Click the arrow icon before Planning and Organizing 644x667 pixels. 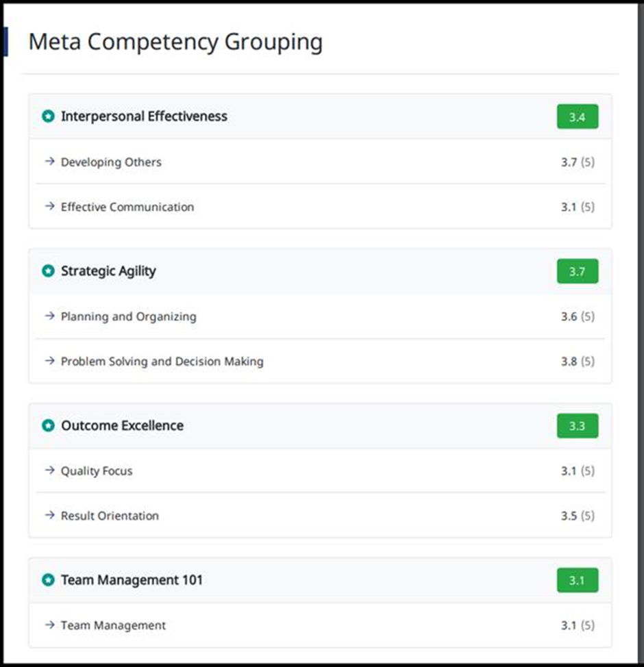coord(50,316)
